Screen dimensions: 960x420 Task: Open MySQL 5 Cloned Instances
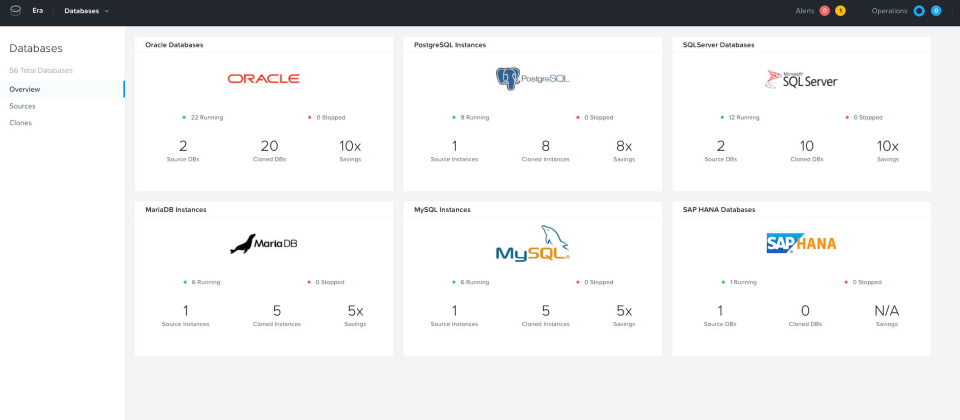tap(546, 315)
